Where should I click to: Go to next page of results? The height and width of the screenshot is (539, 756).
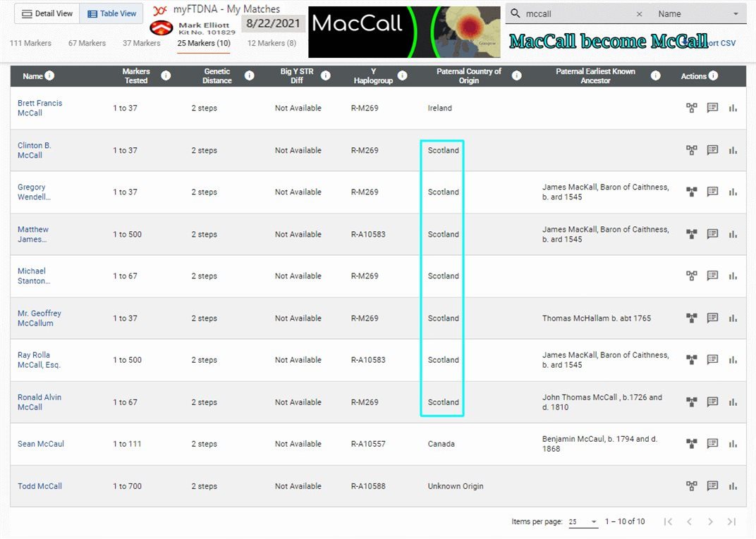710,521
